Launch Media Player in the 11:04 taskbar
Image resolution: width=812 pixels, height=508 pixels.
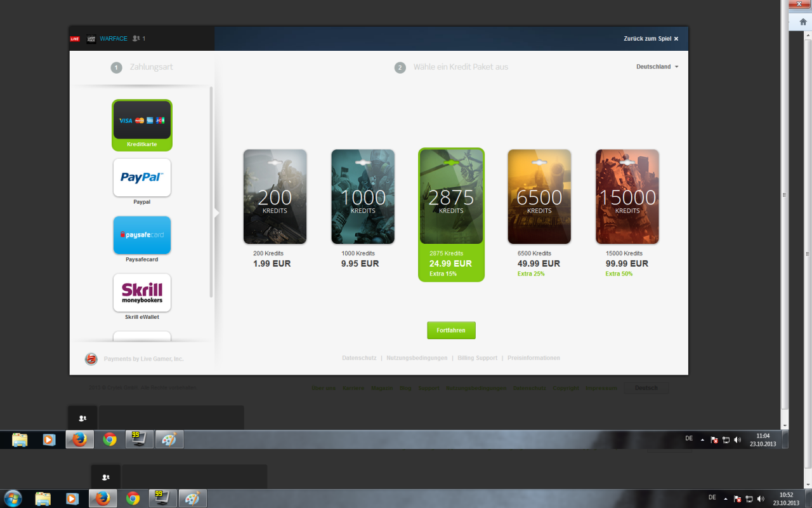(49, 439)
